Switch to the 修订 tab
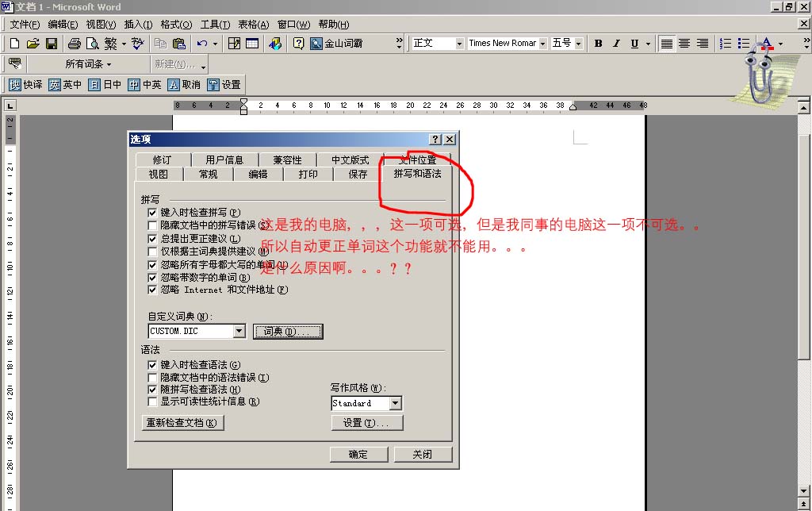The width and height of the screenshot is (812, 511). coord(162,159)
